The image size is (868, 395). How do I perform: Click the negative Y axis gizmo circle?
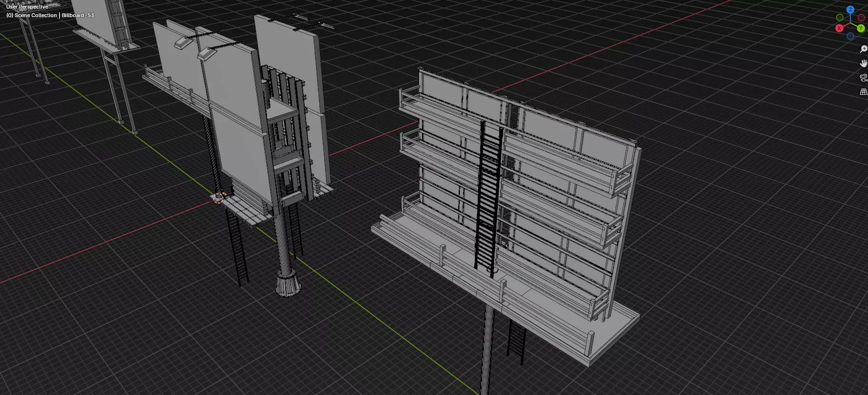point(840,18)
